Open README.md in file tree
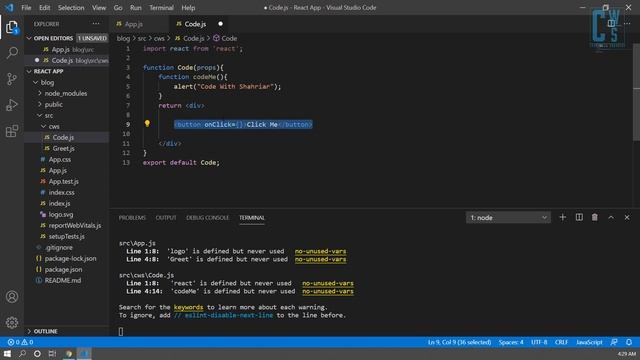The height and width of the screenshot is (360, 640). click(67, 280)
